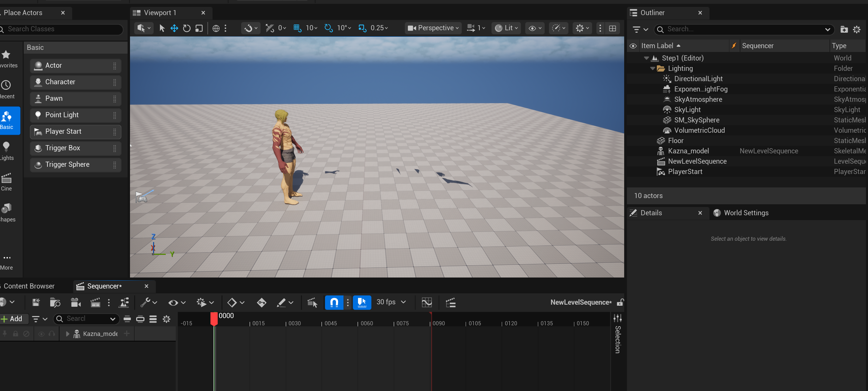Click the Outliner search field
Screen dimensions: 868x391
[743, 29]
